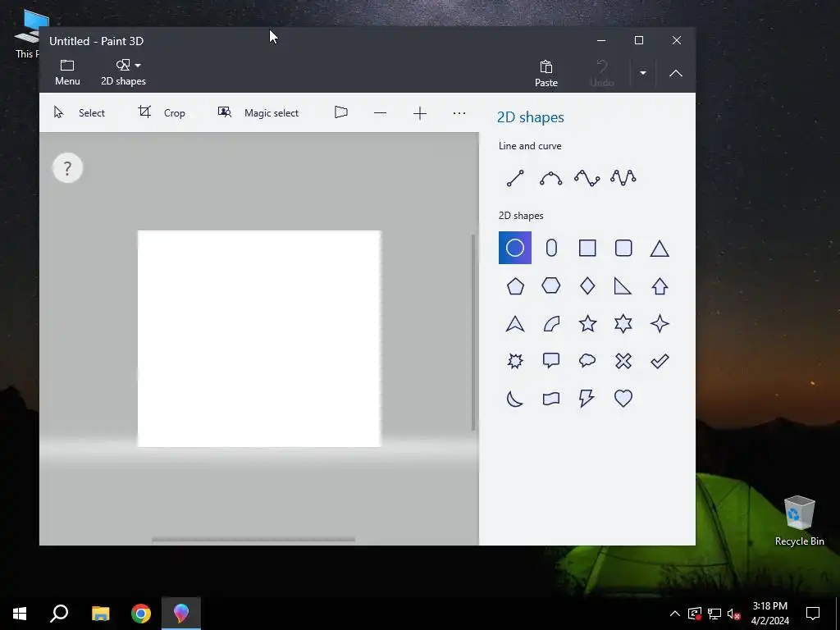Pick the round thought bubble shape

[x=587, y=361]
